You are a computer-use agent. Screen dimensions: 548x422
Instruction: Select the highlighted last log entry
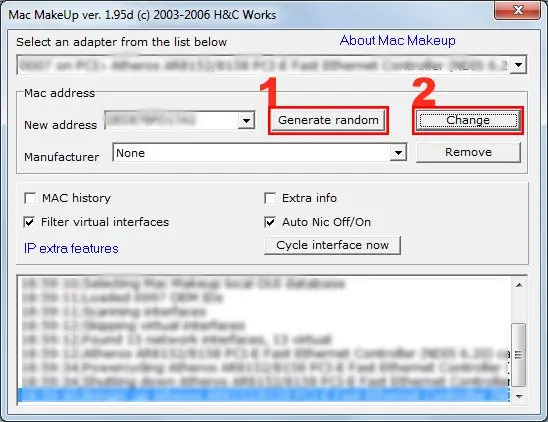(x=264, y=395)
